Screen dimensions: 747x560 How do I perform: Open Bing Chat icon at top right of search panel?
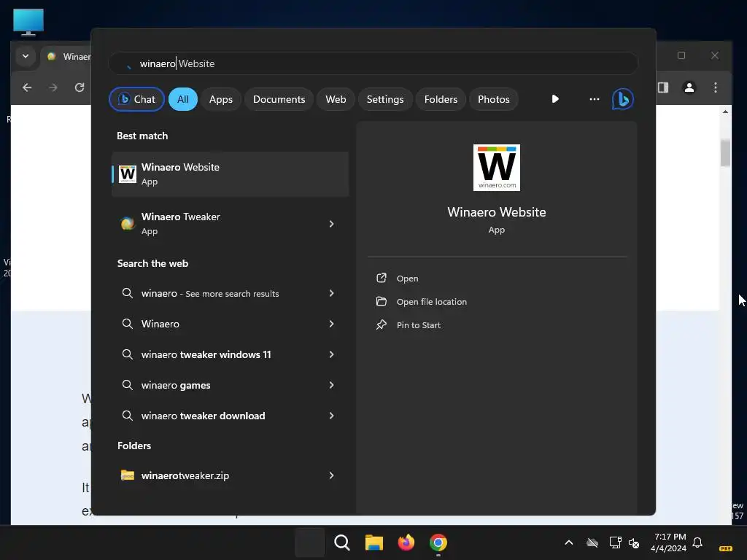622,99
